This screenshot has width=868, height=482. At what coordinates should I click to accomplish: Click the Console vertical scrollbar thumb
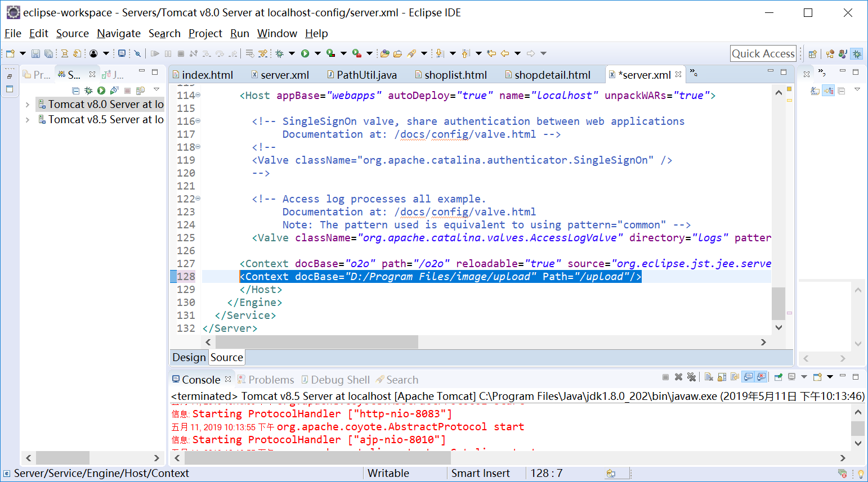click(858, 429)
